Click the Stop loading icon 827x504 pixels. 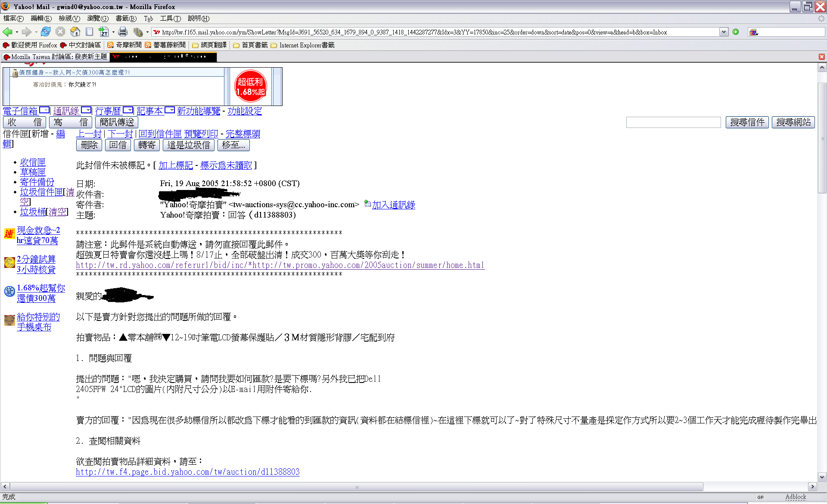click(60, 32)
